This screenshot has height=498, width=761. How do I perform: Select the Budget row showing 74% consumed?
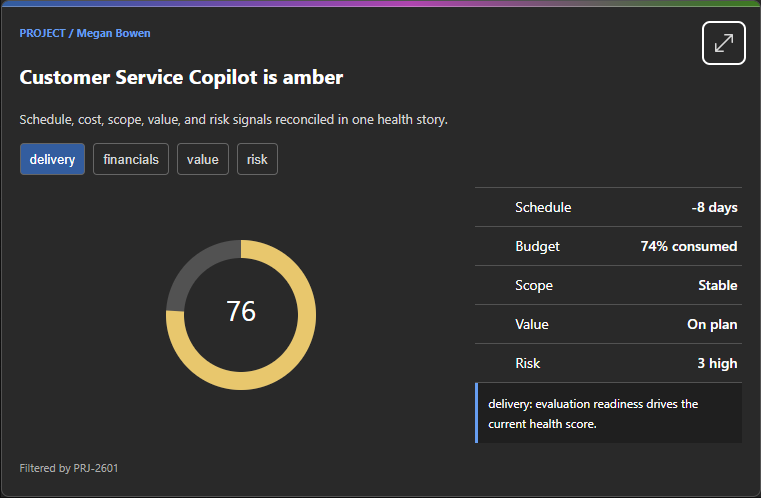click(608, 246)
